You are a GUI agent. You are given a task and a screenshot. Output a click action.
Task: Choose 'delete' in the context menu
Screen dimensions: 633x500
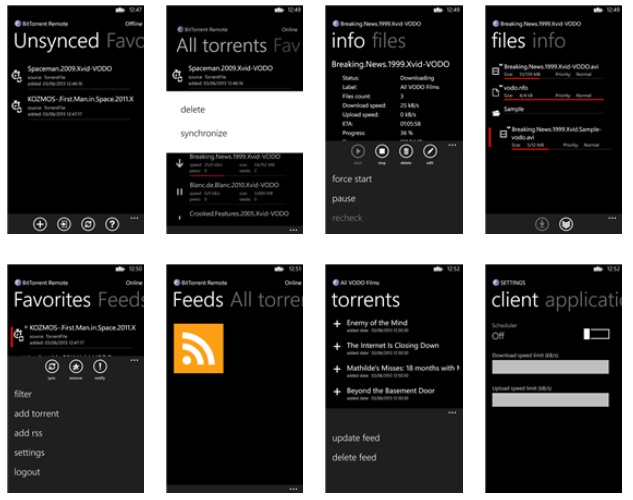(x=192, y=110)
